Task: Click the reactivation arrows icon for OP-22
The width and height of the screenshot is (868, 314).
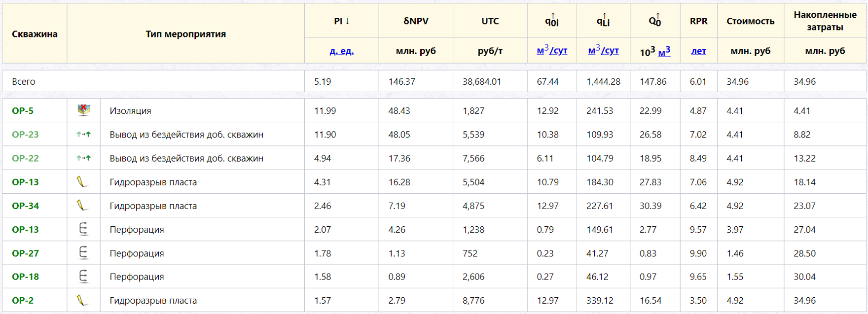Action: pos(84,158)
